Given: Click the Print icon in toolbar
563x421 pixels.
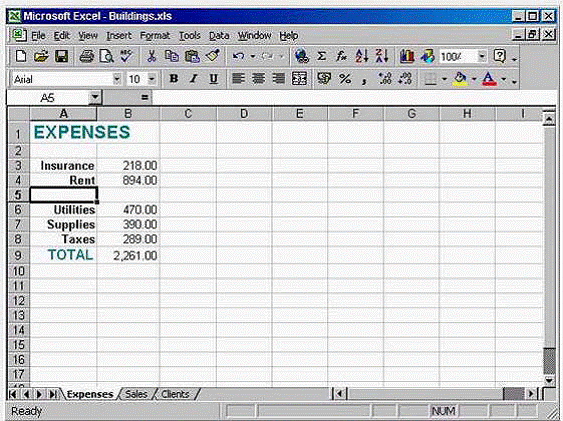Looking at the screenshot, I should [87, 56].
